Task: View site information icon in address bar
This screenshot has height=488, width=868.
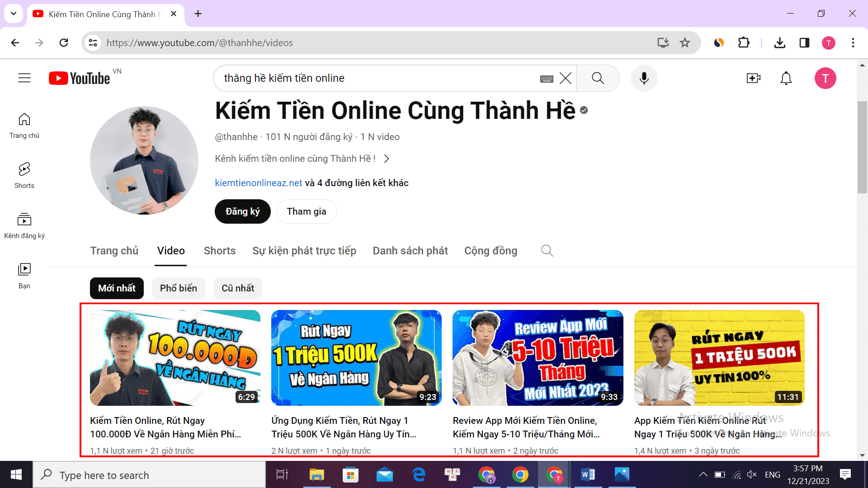Action: tap(93, 43)
